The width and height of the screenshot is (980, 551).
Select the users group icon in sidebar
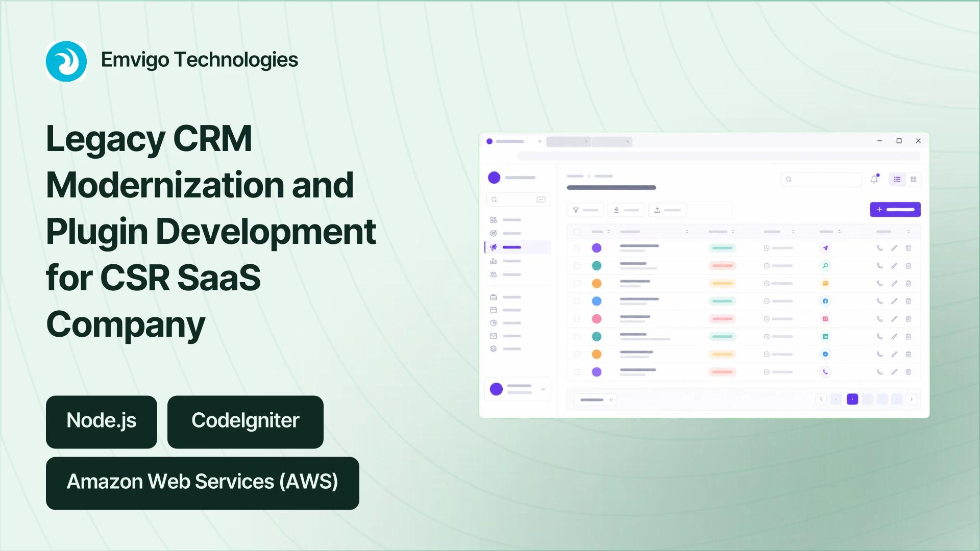493,274
